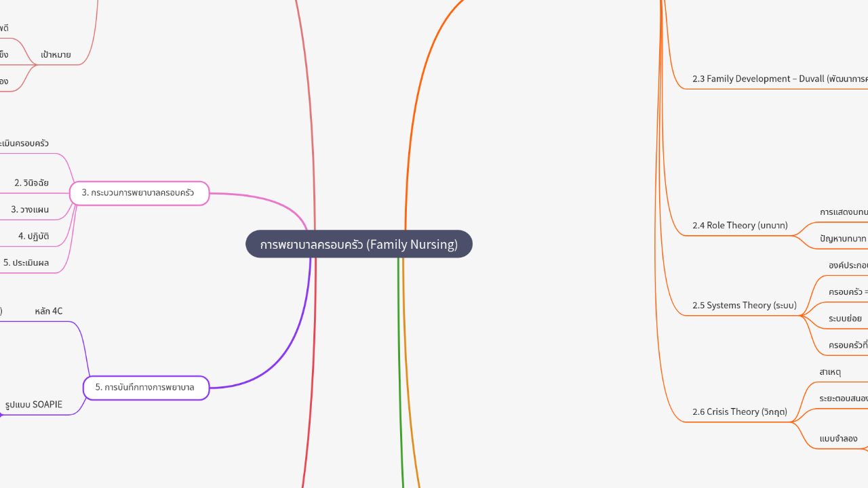Viewport: 868px width, 488px height.
Task: Click the 2.4 Role Theory node
Action: click(740, 225)
